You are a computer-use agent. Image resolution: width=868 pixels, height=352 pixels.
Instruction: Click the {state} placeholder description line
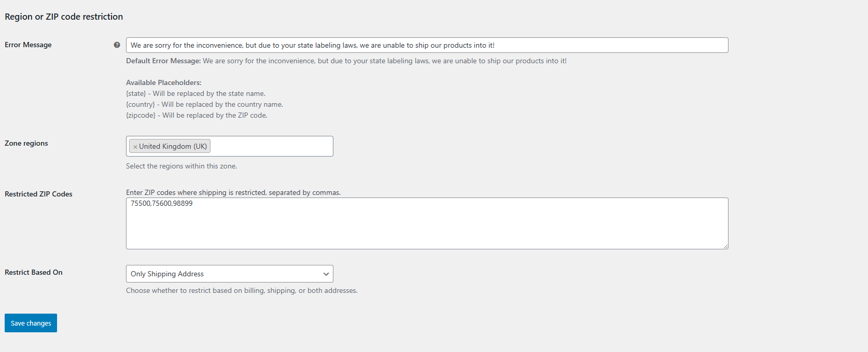tap(195, 94)
